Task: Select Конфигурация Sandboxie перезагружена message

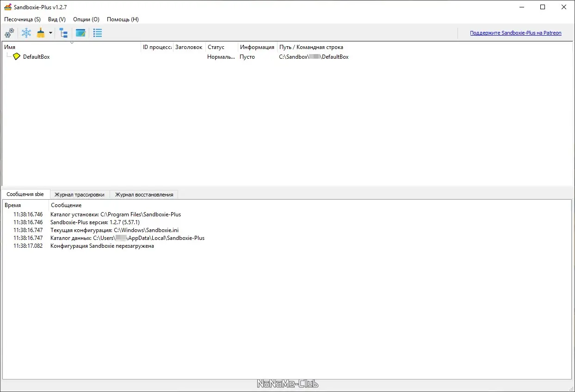Action: tap(102, 246)
